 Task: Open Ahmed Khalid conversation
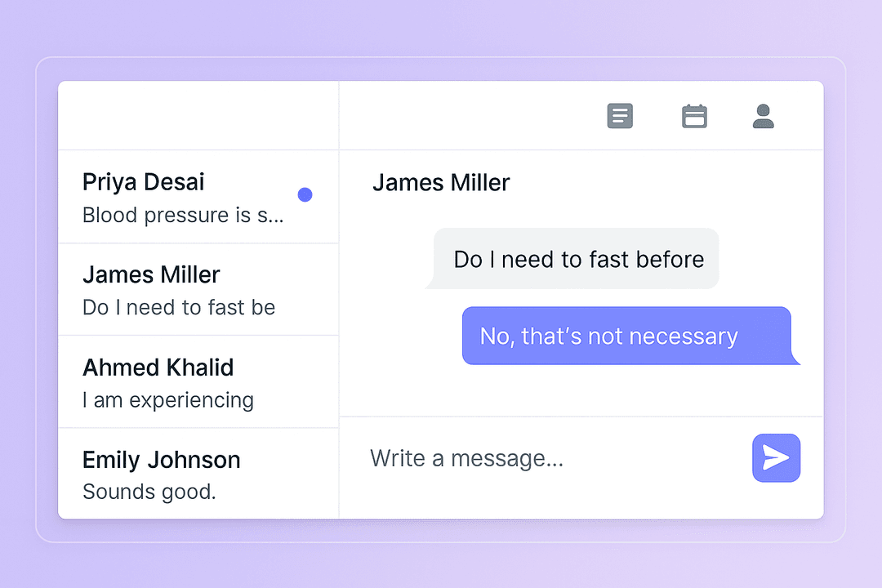198,382
